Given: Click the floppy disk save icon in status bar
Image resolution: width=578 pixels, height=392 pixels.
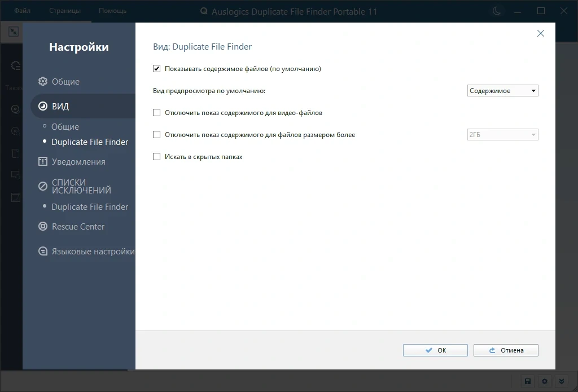Looking at the screenshot, I should pos(528,381).
